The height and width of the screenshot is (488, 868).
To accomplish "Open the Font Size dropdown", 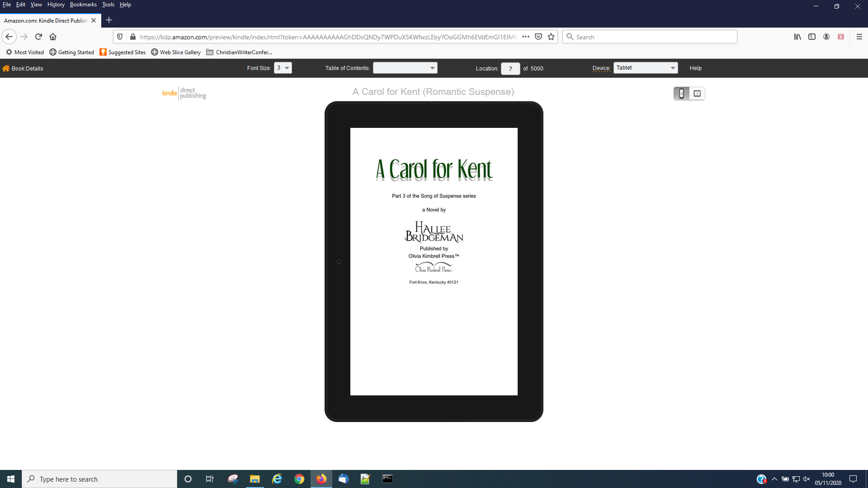I will [x=283, y=68].
